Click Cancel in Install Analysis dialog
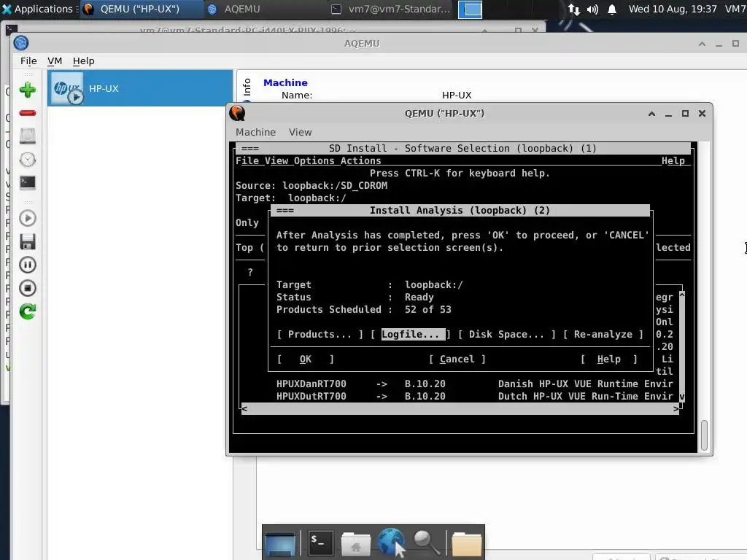Viewport: 747px width, 560px height. (457, 359)
